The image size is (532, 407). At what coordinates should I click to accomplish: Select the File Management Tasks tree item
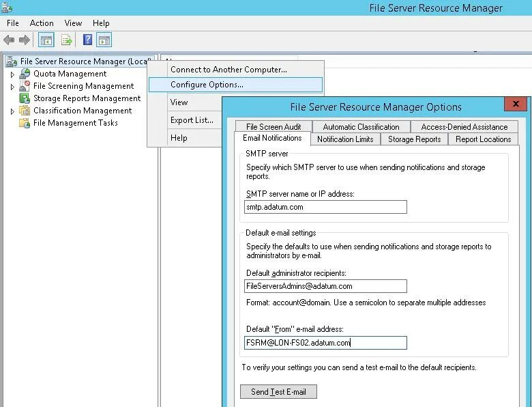pos(75,123)
